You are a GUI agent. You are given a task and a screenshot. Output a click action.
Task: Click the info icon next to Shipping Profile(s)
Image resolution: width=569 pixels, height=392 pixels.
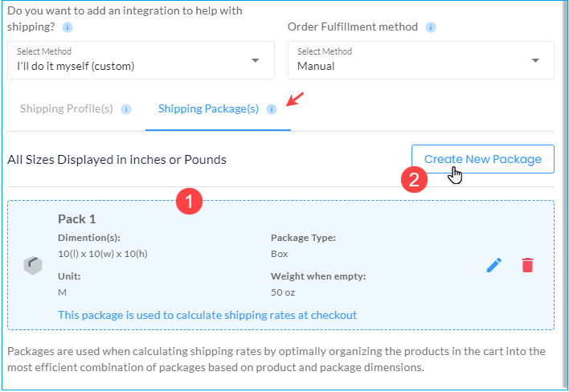[126, 109]
